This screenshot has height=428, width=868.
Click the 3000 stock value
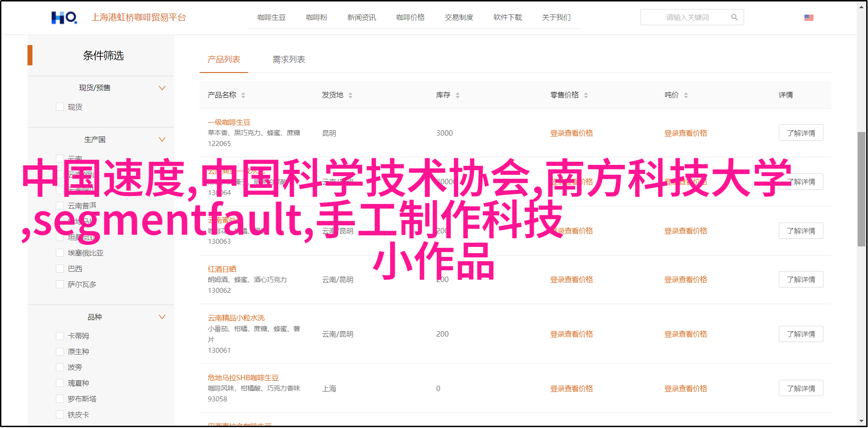point(444,133)
